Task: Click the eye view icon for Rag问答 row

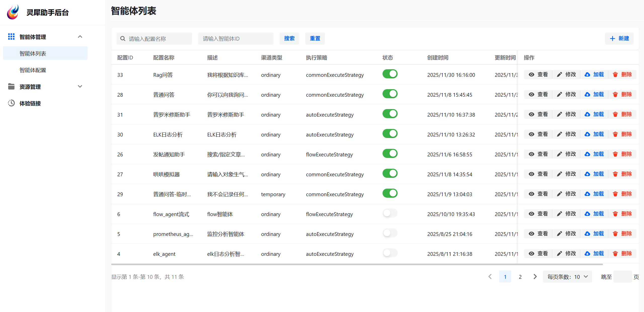Action: (x=531, y=75)
